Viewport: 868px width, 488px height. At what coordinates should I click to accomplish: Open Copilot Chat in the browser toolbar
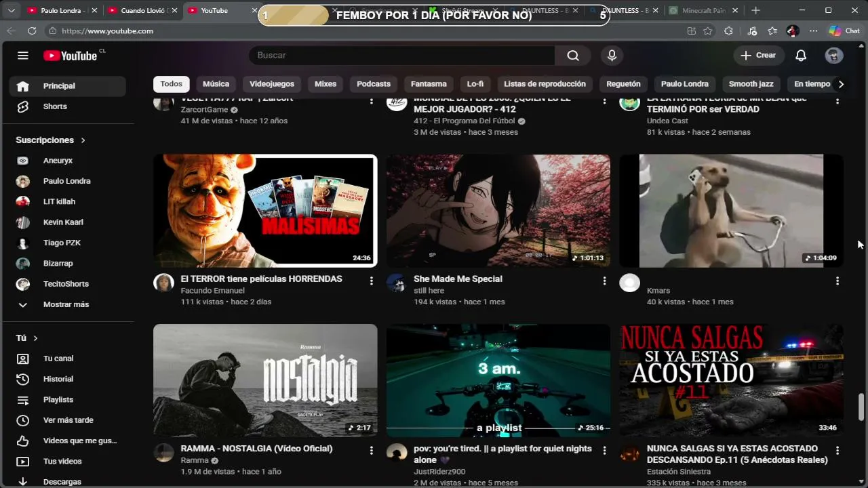844,30
